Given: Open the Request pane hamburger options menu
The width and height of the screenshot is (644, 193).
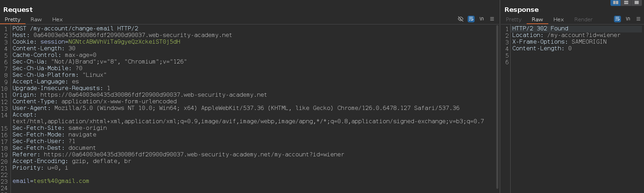Looking at the screenshot, I should coord(492,19).
